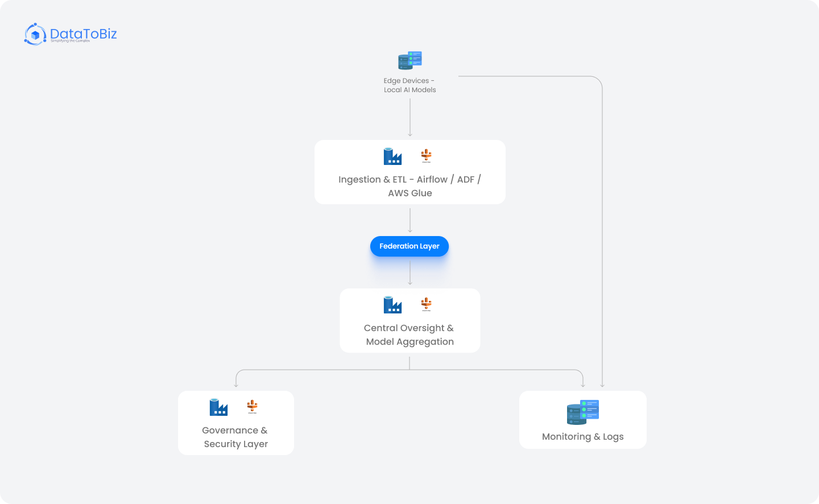Open the Governance & Security Layer label
This screenshot has width=819, height=504.
click(235, 437)
